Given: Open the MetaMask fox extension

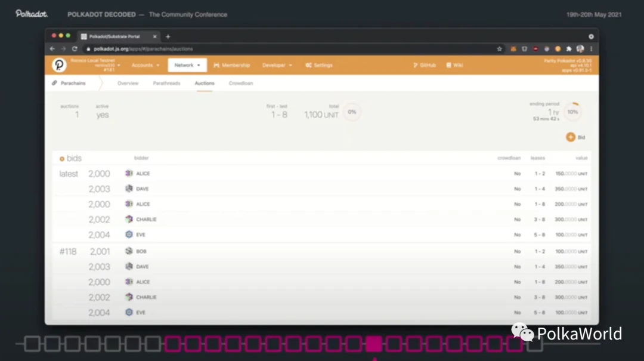Looking at the screenshot, I should (x=513, y=49).
